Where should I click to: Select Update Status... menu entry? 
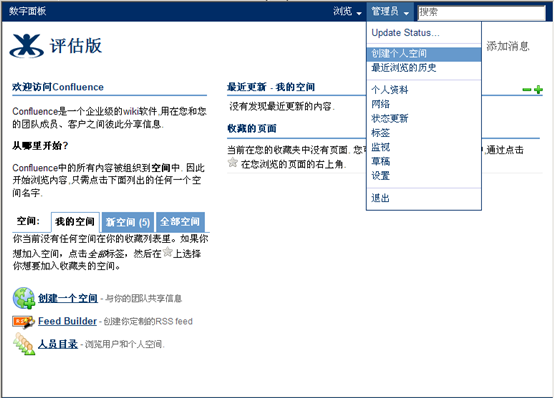424,33
